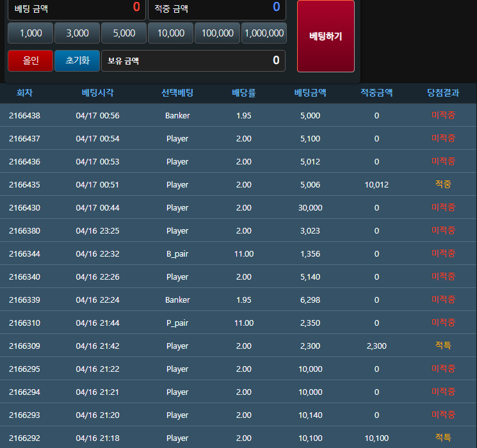477x448 pixels.
Task: Select the 30,000 bet amount in round 2166430
Action: tap(310, 208)
